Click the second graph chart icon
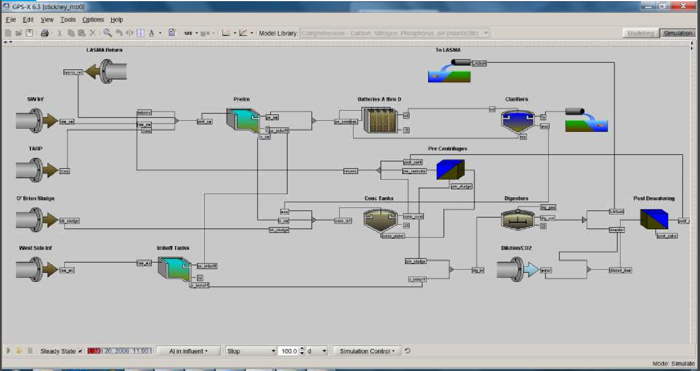This screenshot has width=700, height=371. (x=243, y=33)
